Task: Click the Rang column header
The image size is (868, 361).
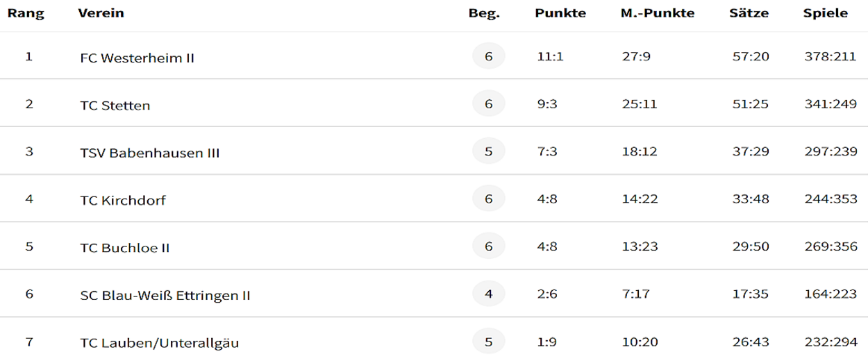Action: 26,14
